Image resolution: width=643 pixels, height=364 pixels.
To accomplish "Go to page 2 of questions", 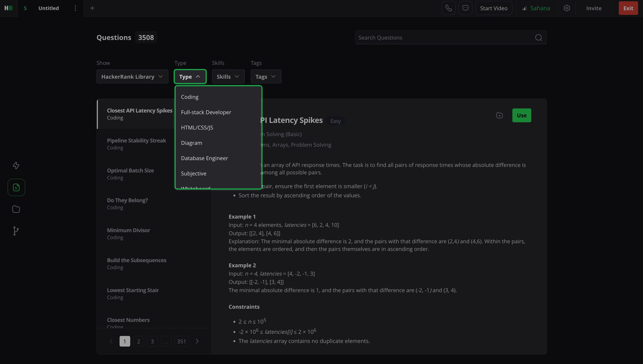I will [138, 341].
